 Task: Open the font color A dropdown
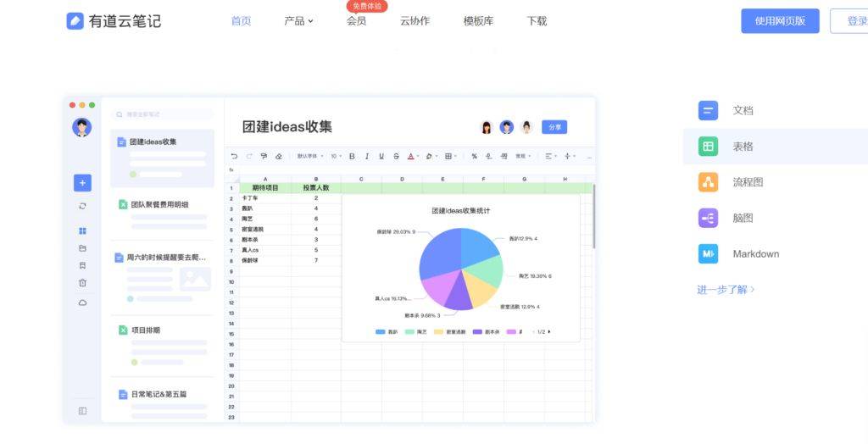tap(413, 157)
